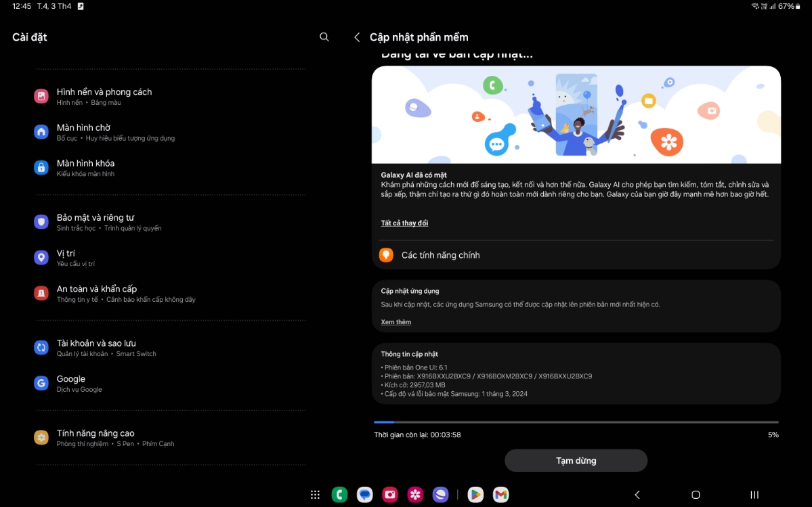The width and height of the screenshot is (812, 507).
Task: Open Tính năng nâng cao settings
Action: tap(171, 438)
